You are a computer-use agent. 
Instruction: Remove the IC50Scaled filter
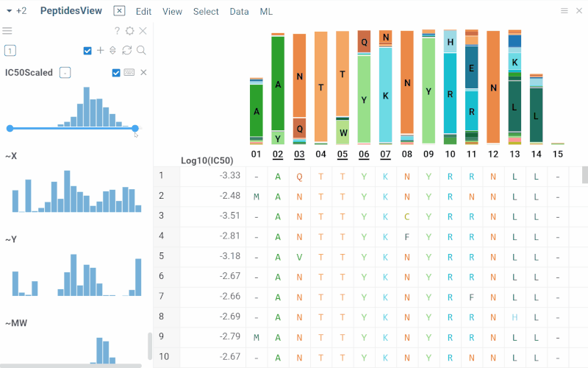[143, 72]
